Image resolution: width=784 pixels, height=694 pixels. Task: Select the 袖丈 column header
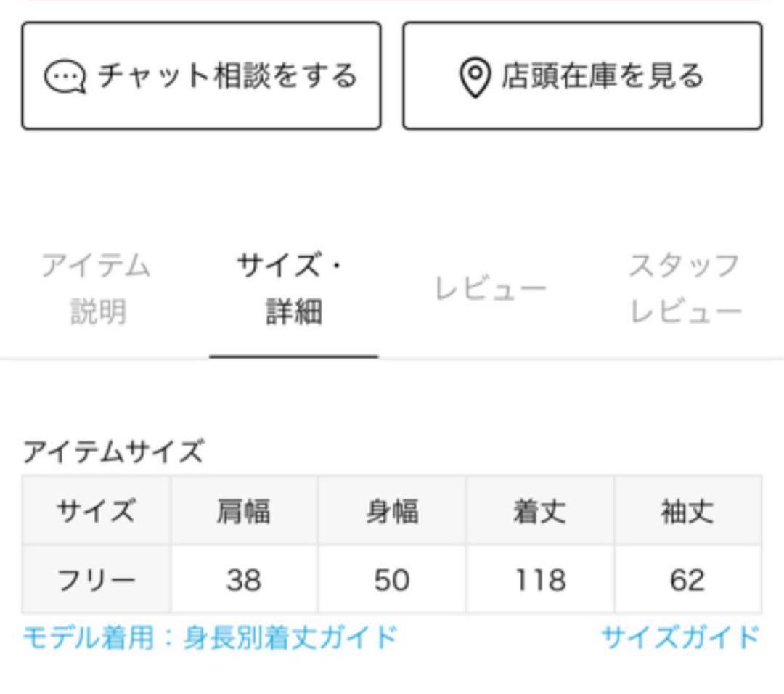pyautogui.click(x=687, y=512)
